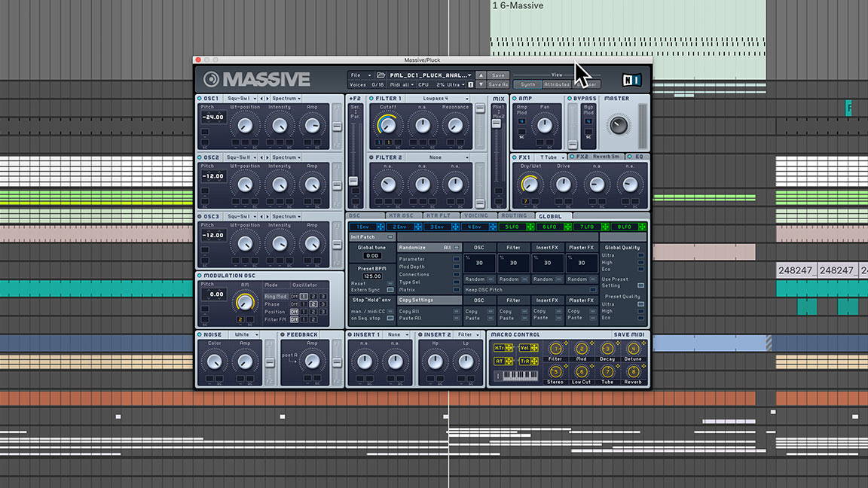Click macro knob 1 Filter

click(x=555, y=349)
